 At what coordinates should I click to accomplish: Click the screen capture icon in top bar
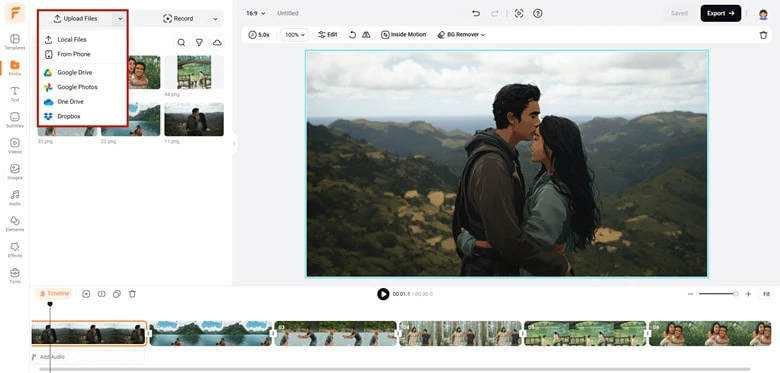coord(519,13)
